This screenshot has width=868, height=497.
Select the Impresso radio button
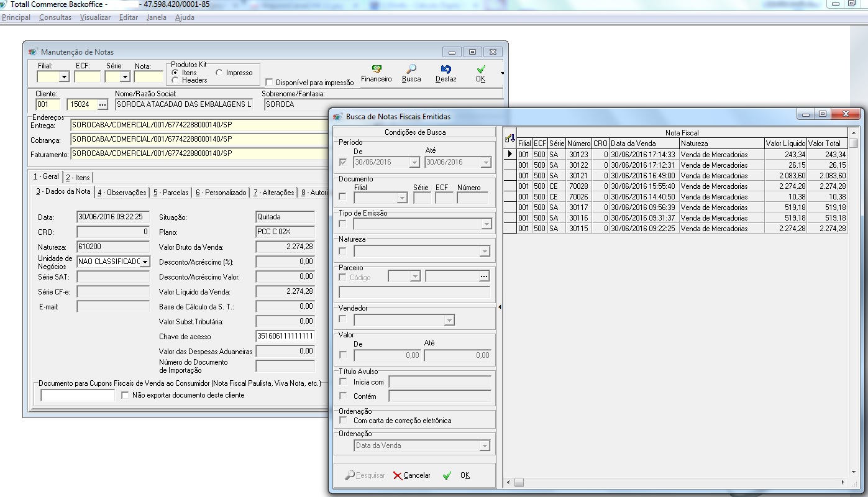click(x=219, y=73)
